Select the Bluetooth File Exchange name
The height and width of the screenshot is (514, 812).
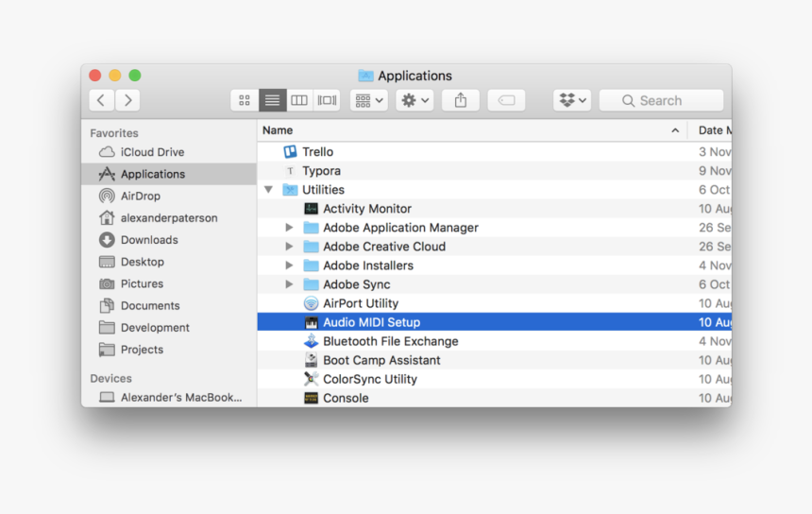391,341
